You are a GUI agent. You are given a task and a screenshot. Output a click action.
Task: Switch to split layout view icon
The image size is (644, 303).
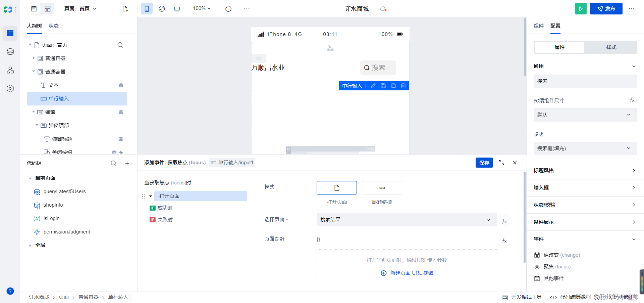coord(48,9)
